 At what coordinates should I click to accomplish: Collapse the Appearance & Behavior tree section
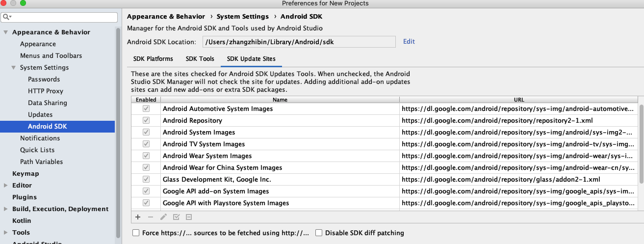point(6,32)
